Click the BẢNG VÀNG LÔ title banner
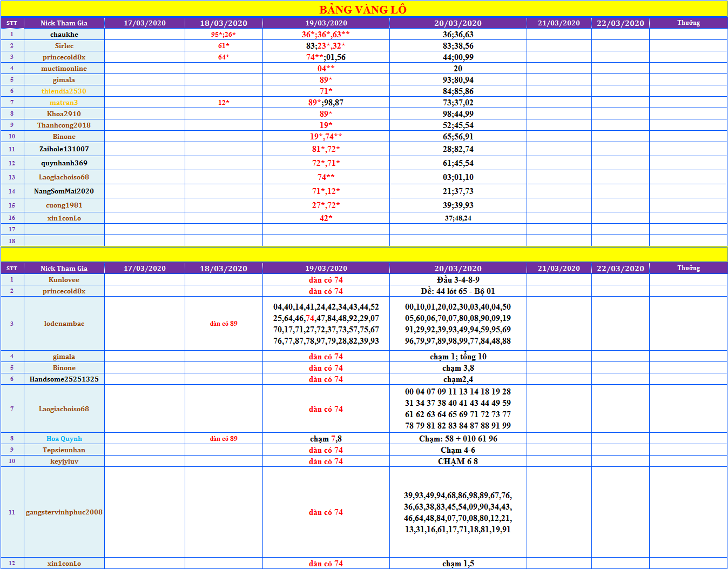 pos(363,9)
